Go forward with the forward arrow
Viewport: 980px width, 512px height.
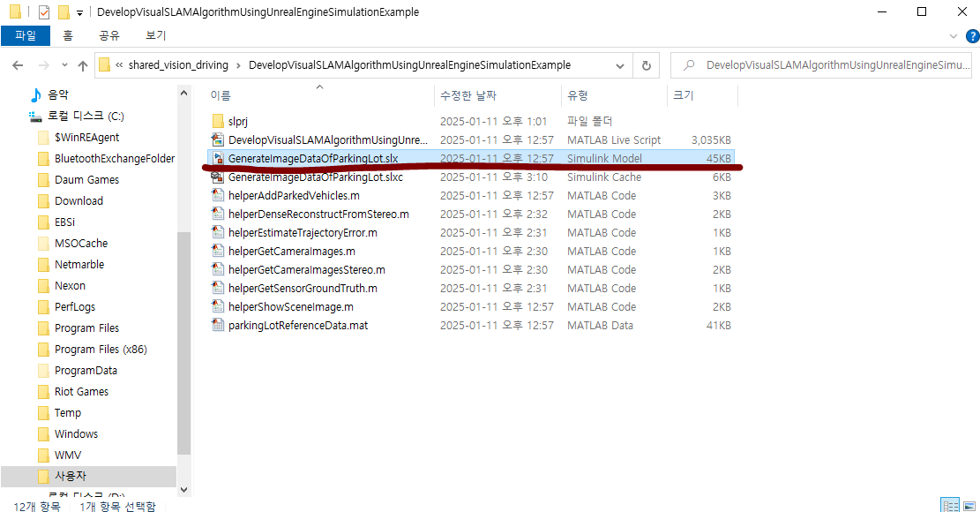tap(44, 65)
